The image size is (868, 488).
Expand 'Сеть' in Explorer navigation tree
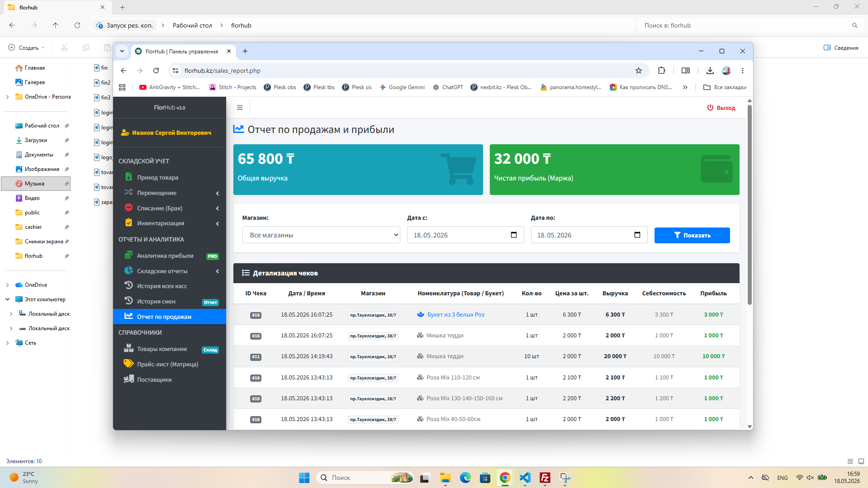coord(7,343)
